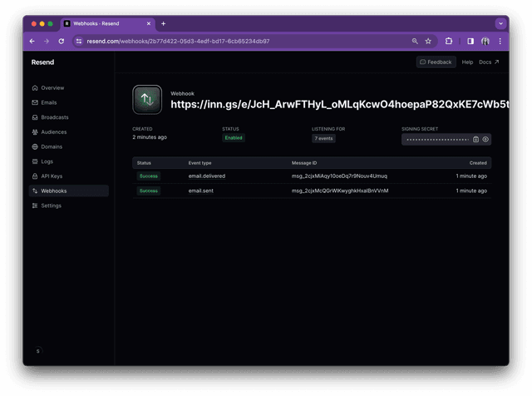Click the Emails envelope icon
The height and width of the screenshot is (396, 532).
point(35,102)
